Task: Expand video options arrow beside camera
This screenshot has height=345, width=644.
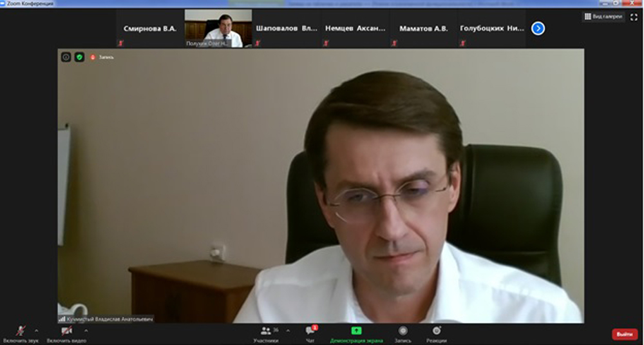Action: pyautogui.click(x=86, y=330)
